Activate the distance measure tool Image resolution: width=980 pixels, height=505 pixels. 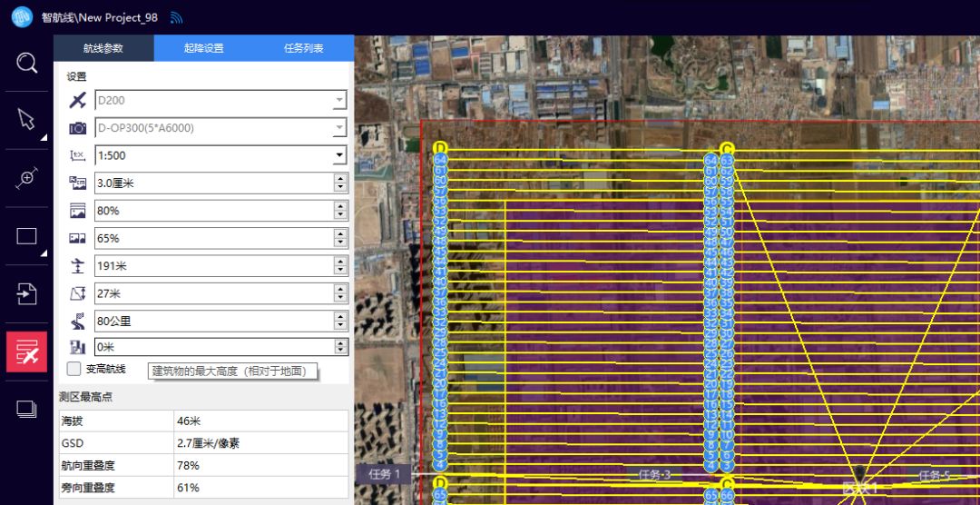(26, 178)
